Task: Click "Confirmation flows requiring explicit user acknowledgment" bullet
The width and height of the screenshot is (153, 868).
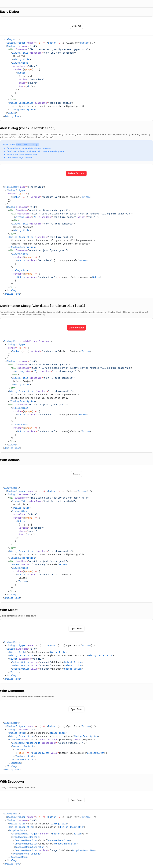Action: click(36, 151)
